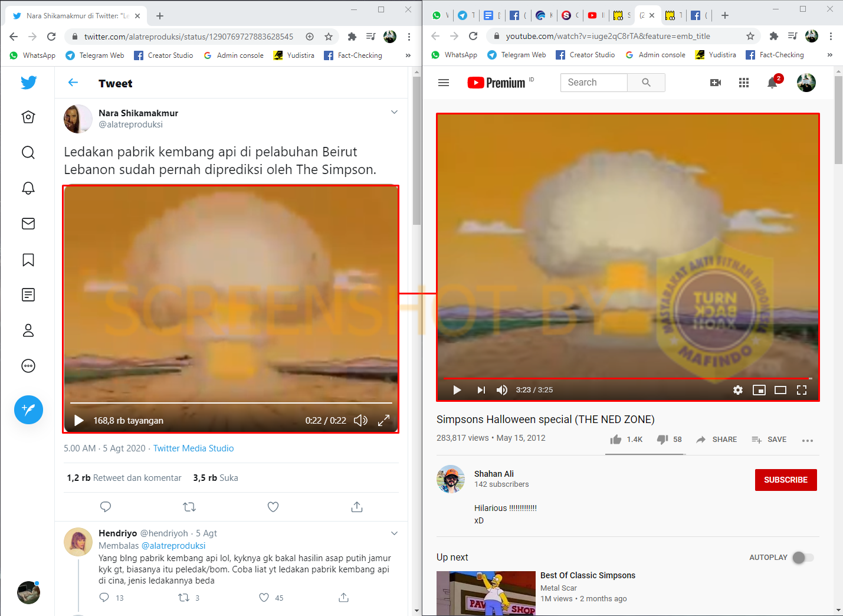The height and width of the screenshot is (616, 843).
Task: Focus the YouTube Search field
Action: pyautogui.click(x=593, y=83)
